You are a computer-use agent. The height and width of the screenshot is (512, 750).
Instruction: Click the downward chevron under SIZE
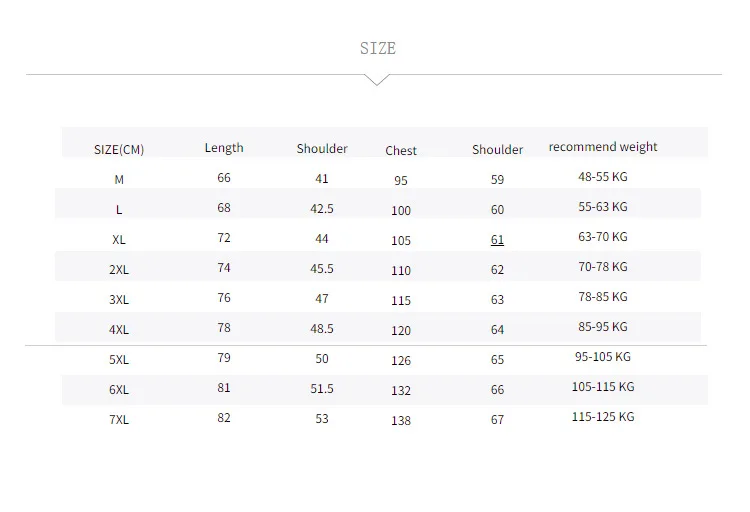377,80
